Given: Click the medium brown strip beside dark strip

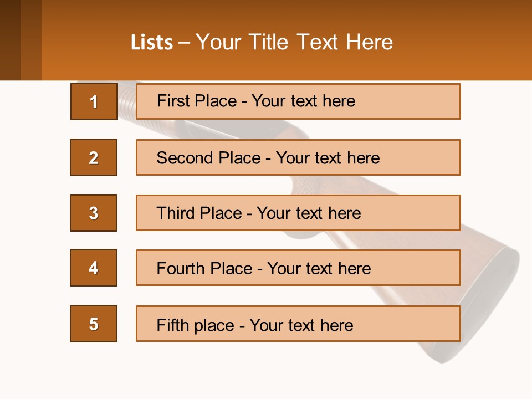Looking at the screenshot, I should (x=31, y=40).
